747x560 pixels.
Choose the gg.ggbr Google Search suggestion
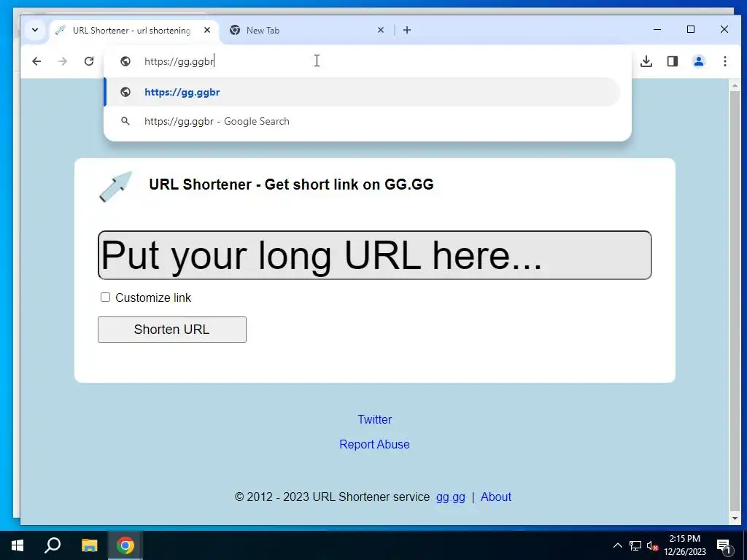362,122
